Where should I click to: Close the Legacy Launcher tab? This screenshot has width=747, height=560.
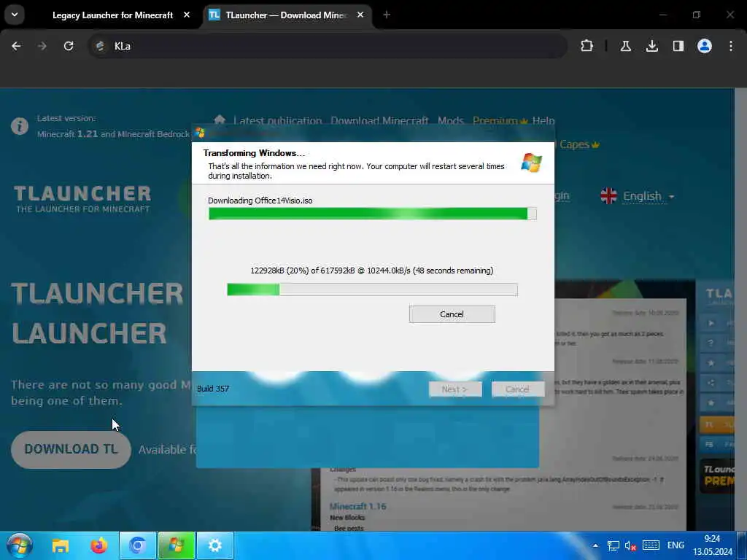click(x=187, y=15)
